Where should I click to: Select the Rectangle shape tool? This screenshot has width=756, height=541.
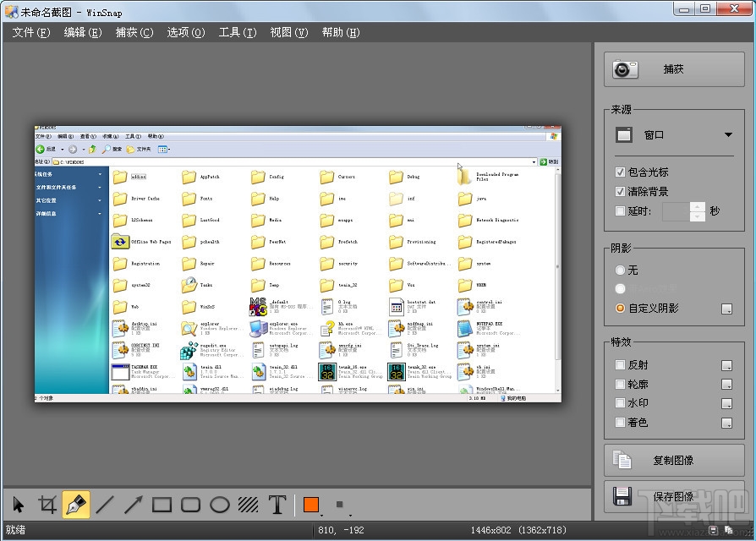162,505
